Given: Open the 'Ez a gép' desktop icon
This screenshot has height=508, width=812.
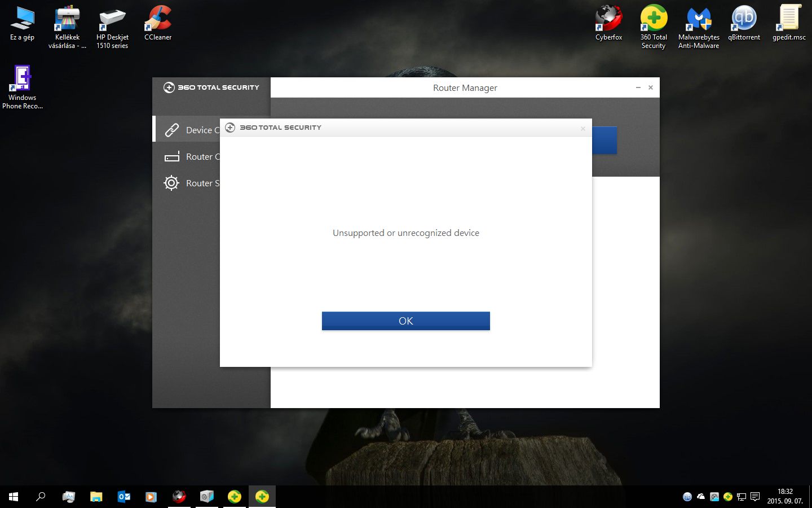Looking at the screenshot, I should 22,24.
